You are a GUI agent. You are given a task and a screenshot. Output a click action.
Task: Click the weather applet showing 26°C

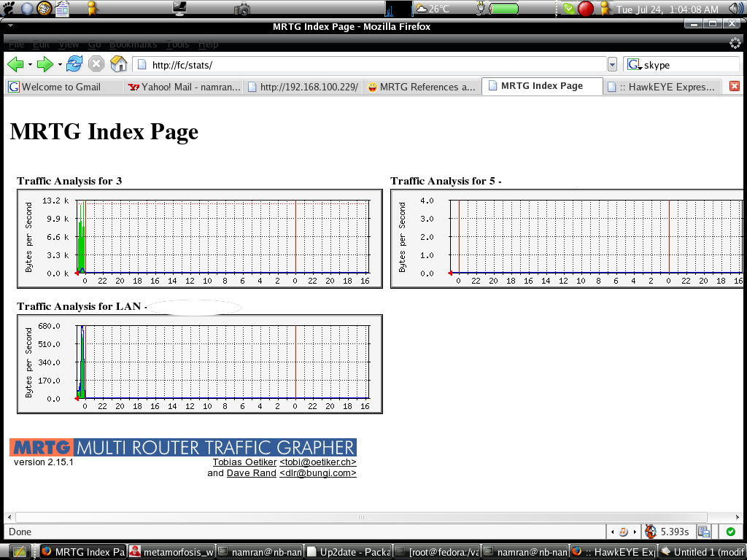tap(433, 9)
